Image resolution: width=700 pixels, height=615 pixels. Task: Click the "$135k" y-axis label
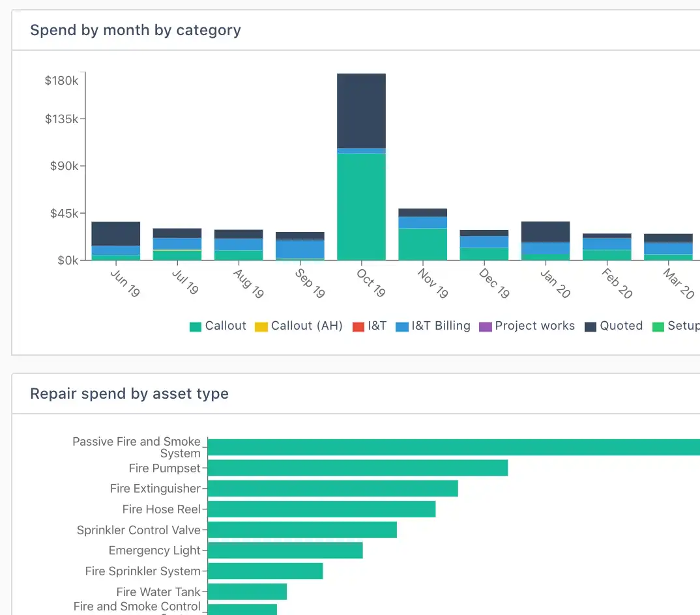(61, 119)
